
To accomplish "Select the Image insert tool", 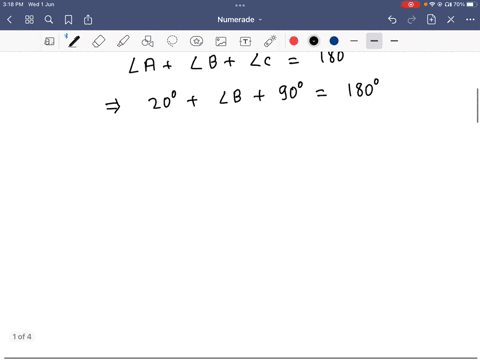I will [x=221, y=41].
